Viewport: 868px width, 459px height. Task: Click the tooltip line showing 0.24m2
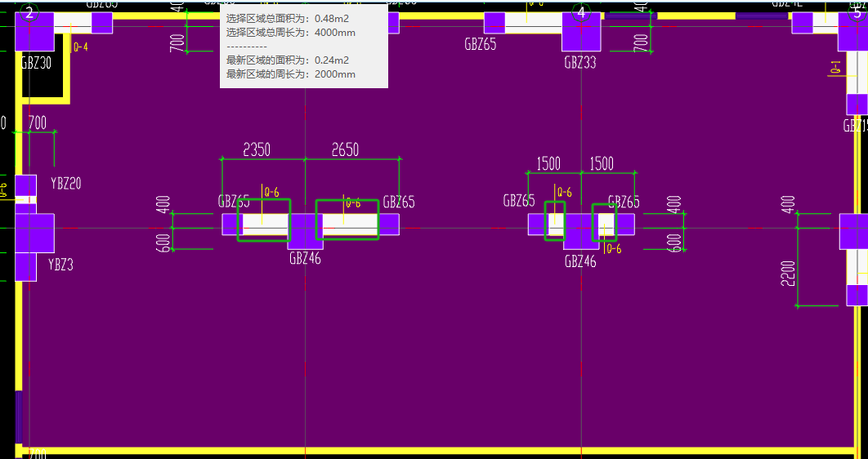(x=288, y=60)
